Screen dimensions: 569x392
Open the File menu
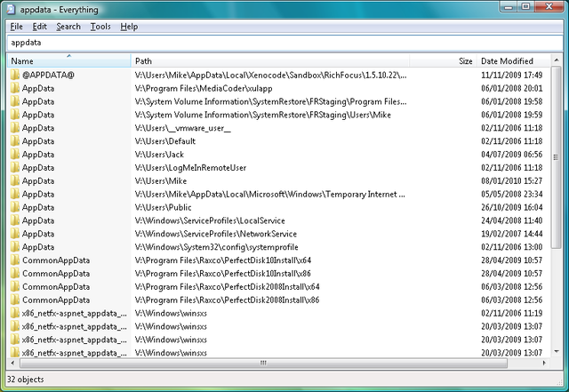point(16,27)
